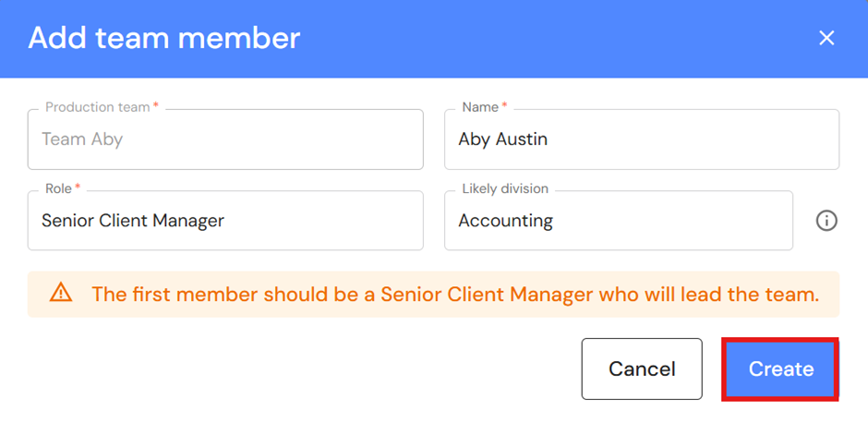868x423 pixels.
Task: Click the Production team field label
Action: (97, 108)
